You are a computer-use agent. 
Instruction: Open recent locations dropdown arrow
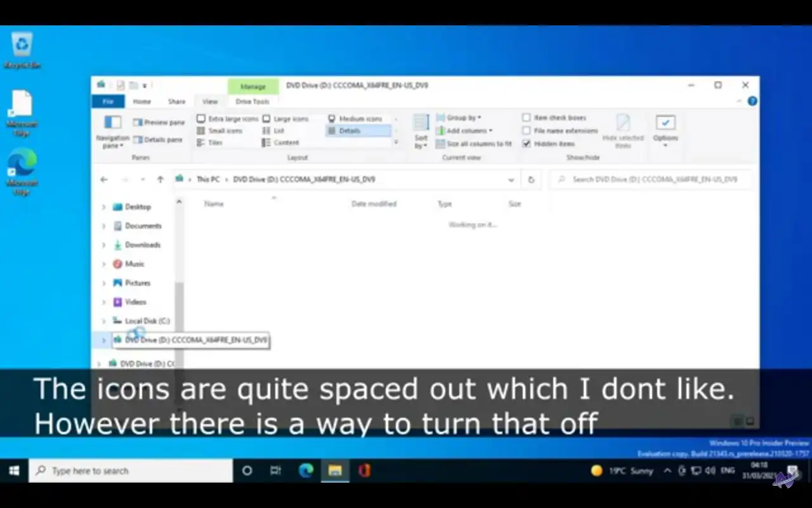[143, 180]
